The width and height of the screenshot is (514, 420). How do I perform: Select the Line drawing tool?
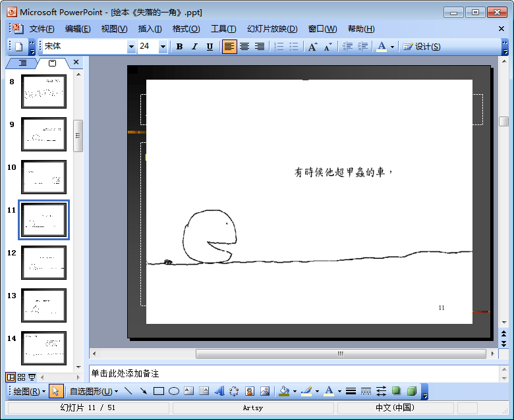(x=128, y=391)
